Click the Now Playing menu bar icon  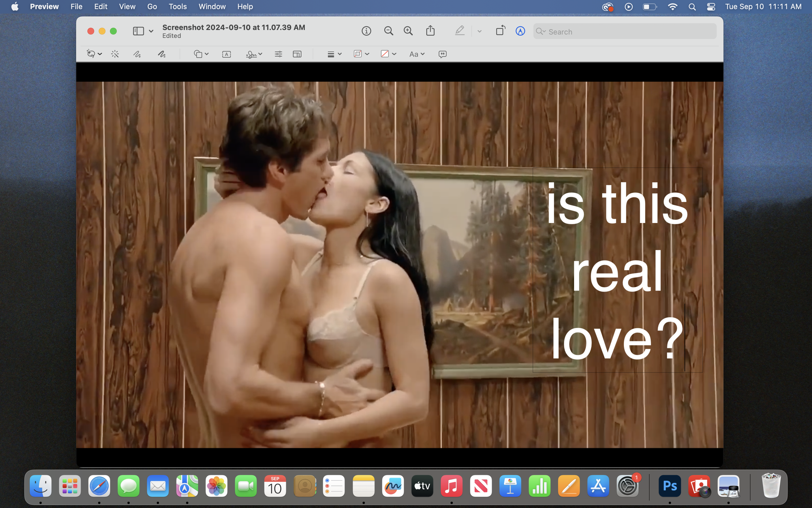(629, 7)
